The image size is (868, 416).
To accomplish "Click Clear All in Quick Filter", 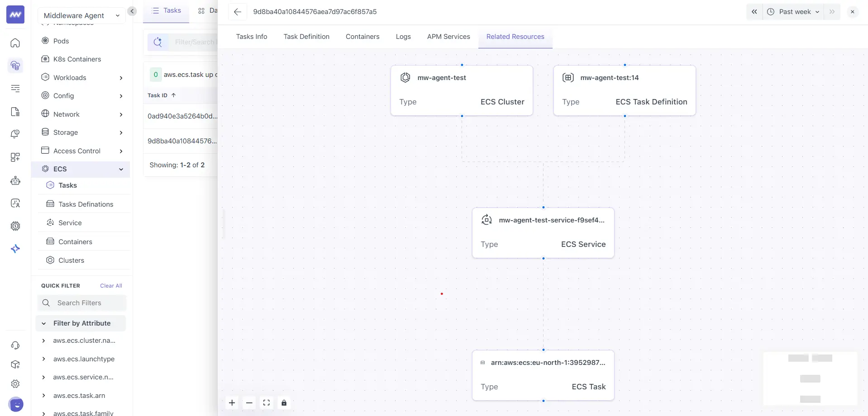I will point(111,285).
